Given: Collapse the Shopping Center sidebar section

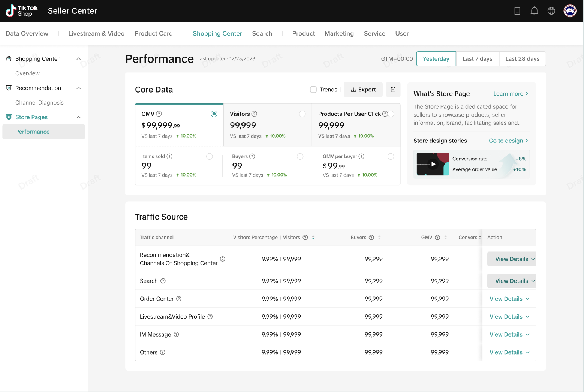Looking at the screenshot, I should click(x=79, y=59).
